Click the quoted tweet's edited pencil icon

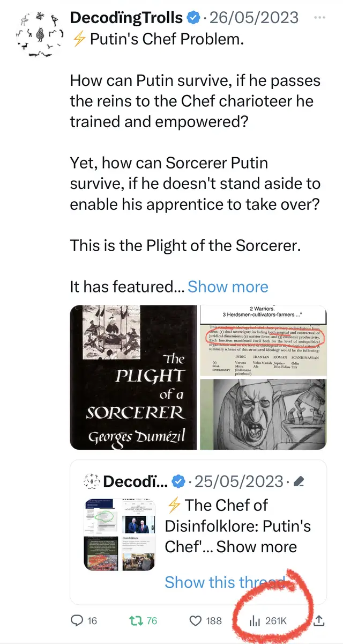[x=300, y=481]
